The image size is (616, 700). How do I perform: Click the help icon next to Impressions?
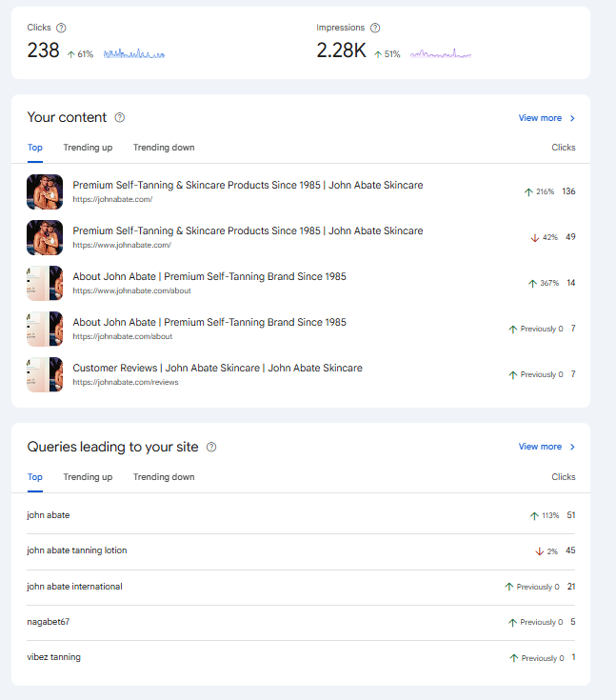pyautogui.click(x=375, y=28)
